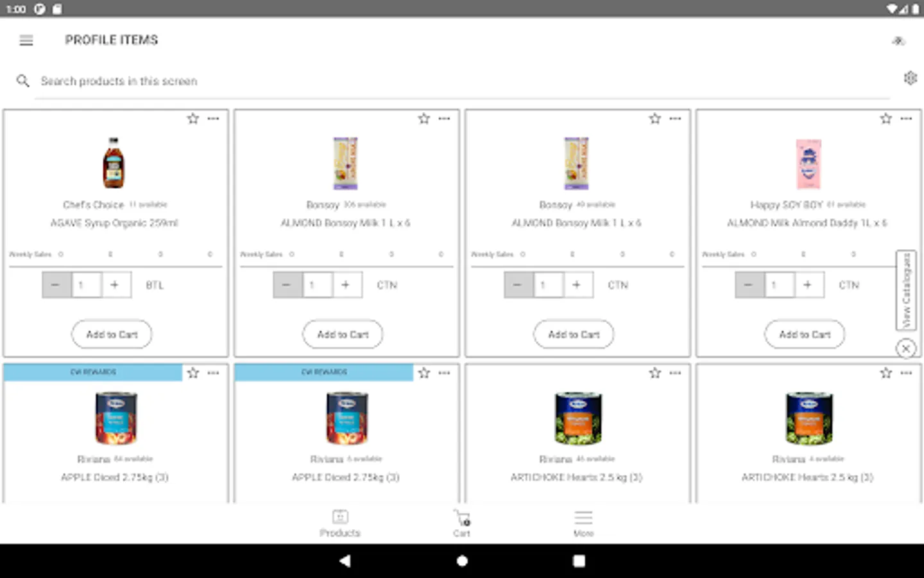Click the search magnifier icon
Screen dimensions: 924x578
click(x=22, y=81)
